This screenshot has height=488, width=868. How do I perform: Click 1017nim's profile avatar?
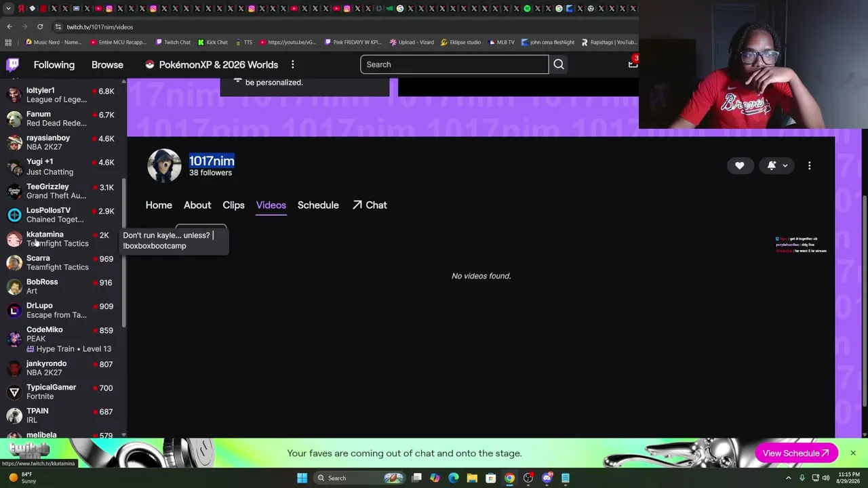point(164,165)
